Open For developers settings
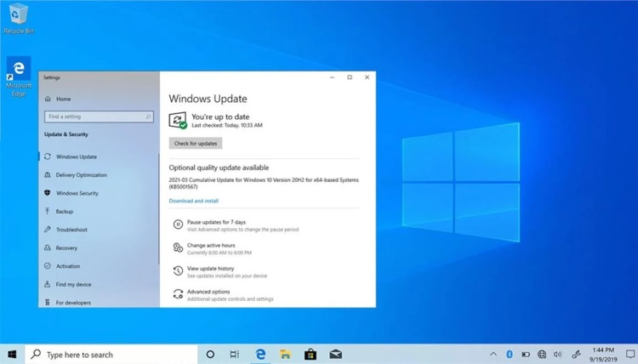The image size is (638, 364). click(x=73, y=303)
